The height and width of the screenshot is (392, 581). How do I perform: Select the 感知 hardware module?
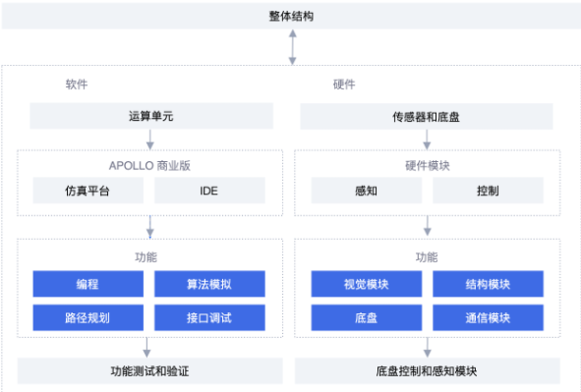(x=367, y=191)
